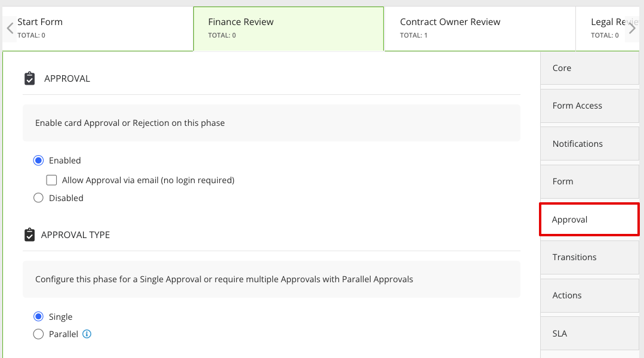
Task: Click the APPROVAL TYPE clipboard icon
Action: point(29,234)
